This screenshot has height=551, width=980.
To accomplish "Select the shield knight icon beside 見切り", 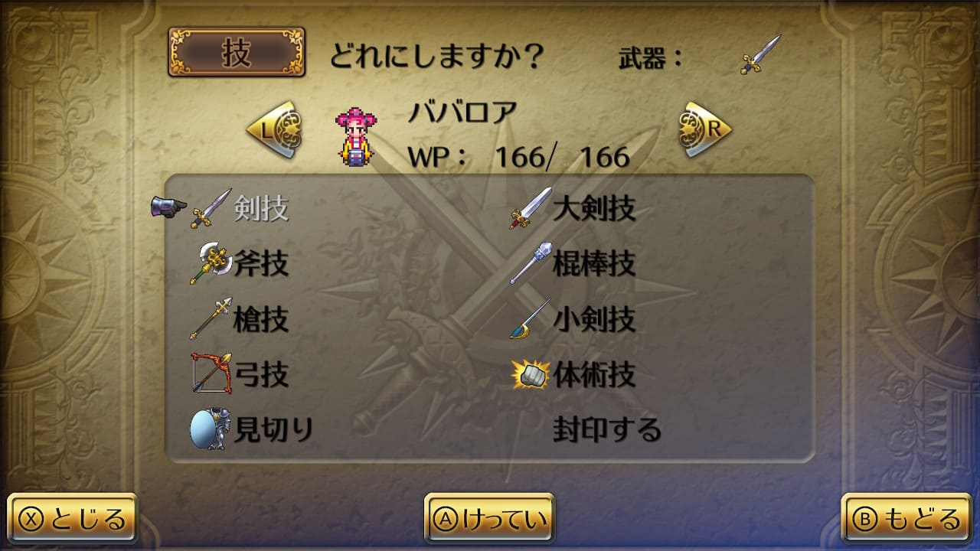I will [211, 429].
